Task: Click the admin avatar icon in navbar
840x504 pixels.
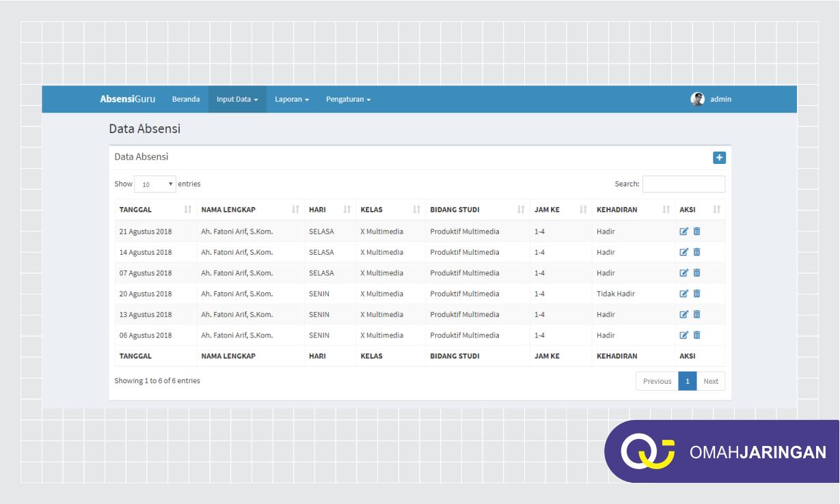Action: [x=697, y=99]
